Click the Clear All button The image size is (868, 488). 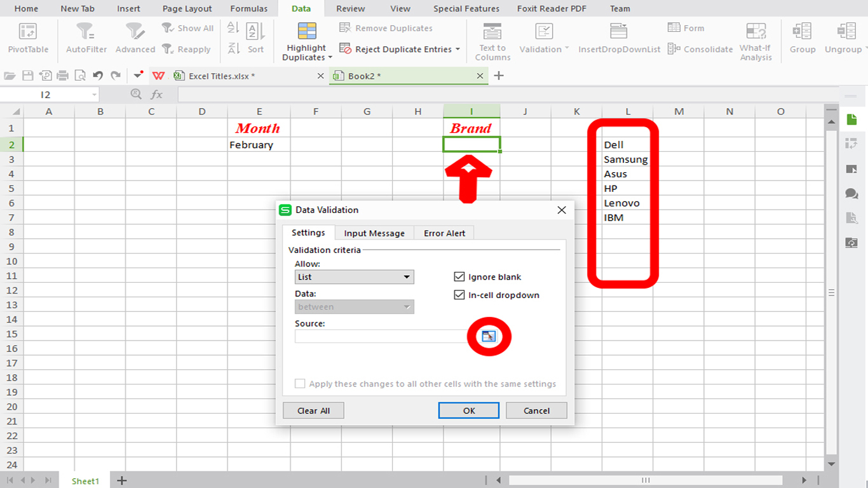point(314,410)
